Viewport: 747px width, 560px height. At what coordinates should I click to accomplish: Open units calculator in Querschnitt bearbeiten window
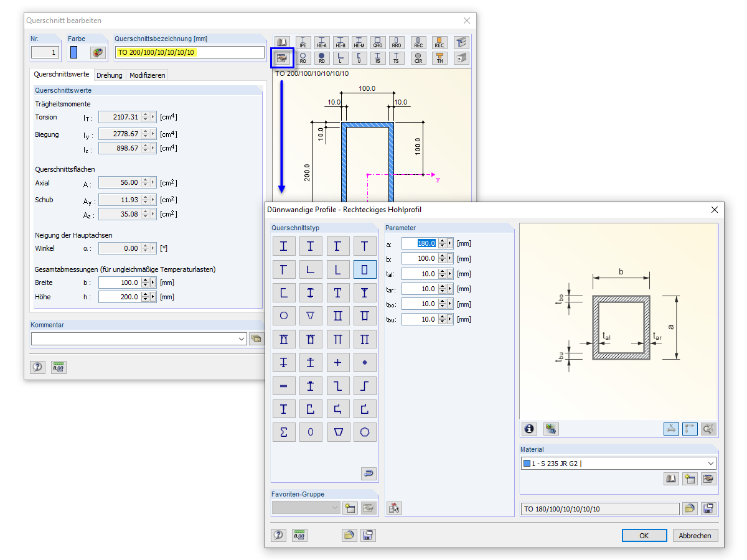pos(59,367)
